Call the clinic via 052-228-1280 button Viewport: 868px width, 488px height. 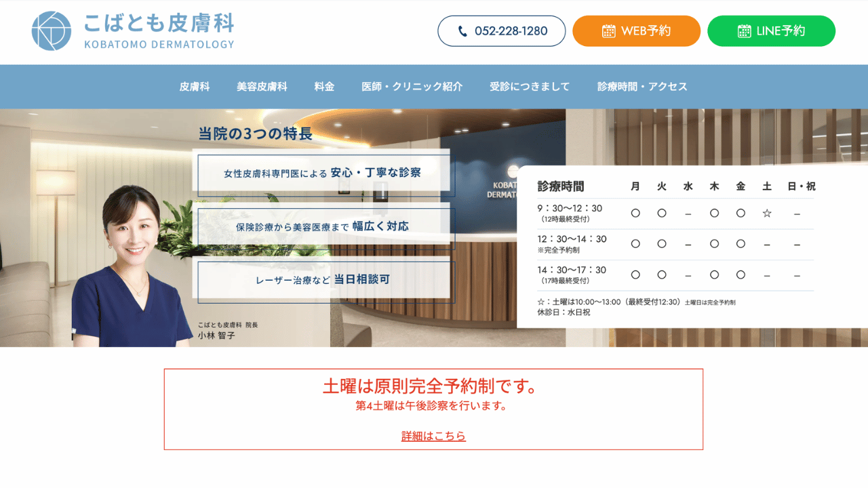502,31
